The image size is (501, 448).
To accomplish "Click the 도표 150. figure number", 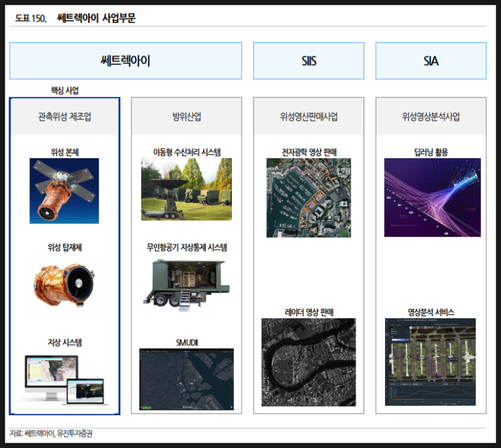I will [30, 18].
